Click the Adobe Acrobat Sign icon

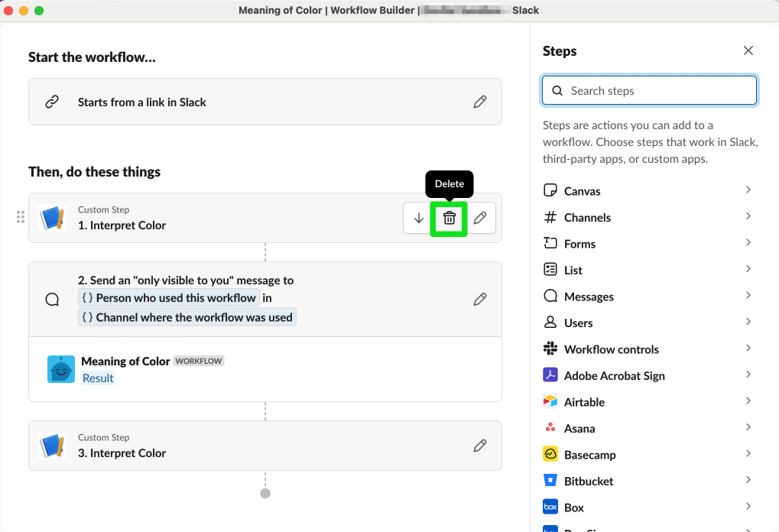[553, 375]
